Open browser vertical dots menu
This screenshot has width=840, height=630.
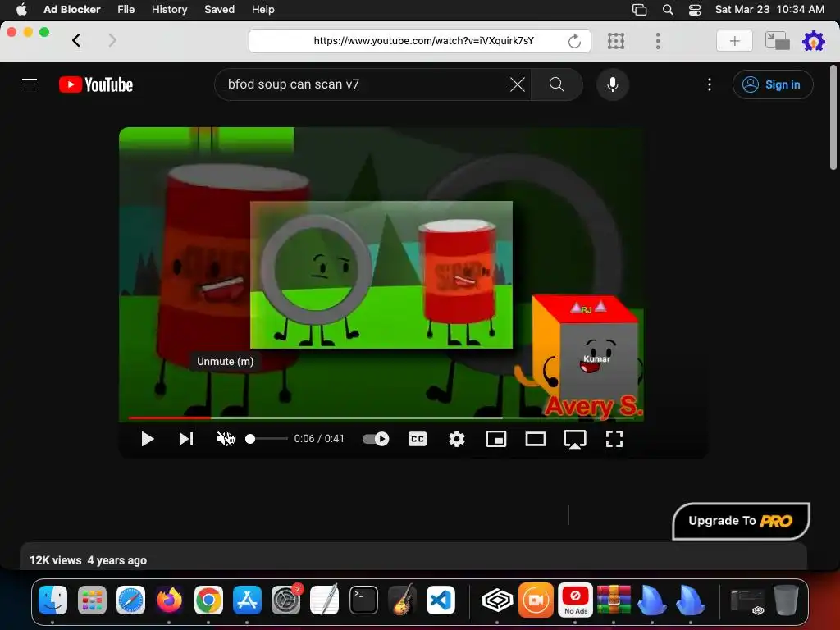pos(658,41)
